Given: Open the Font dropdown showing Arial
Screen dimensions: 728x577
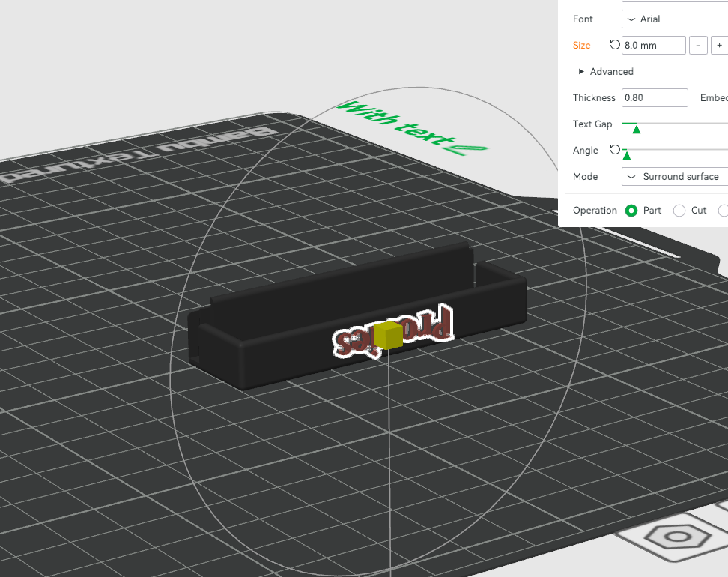Looking at the screenshot, I should coord(675,19).
